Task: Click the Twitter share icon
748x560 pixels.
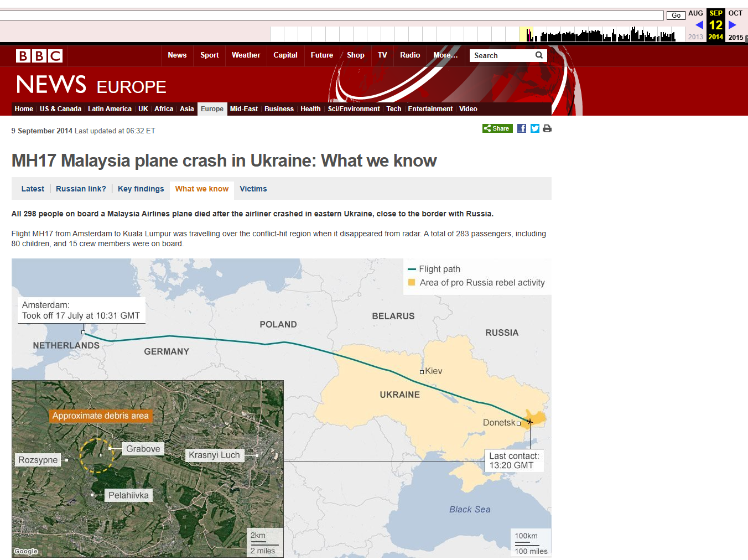Action: click(535, 128)
